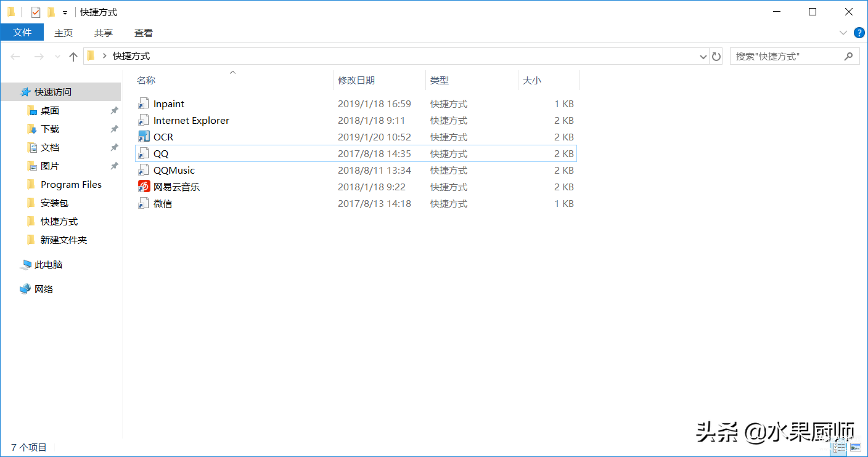Click the 微信 shortcut icon

144,203
